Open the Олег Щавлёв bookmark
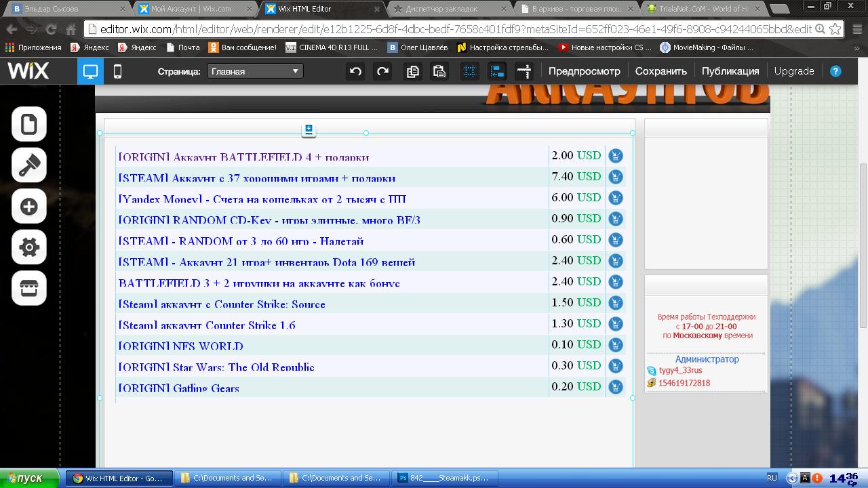Image resolution: width=868 pixels, height=488 pixels. [418, 47]
